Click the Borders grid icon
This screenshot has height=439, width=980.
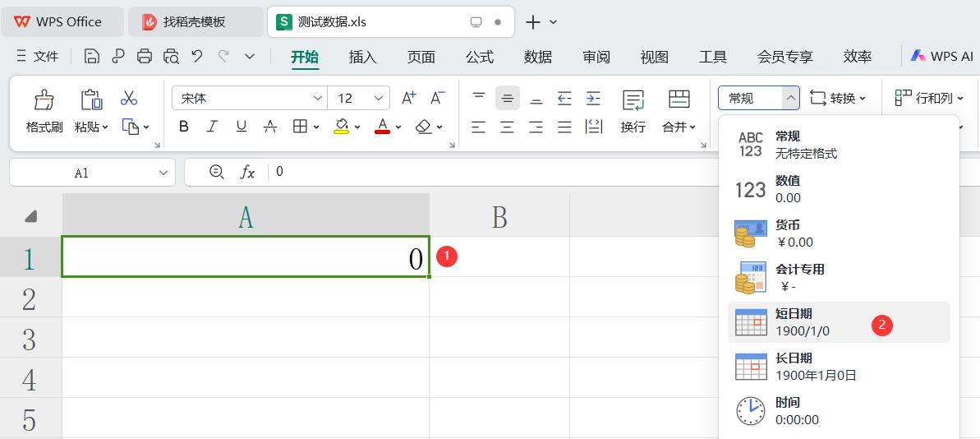[300, 127]
